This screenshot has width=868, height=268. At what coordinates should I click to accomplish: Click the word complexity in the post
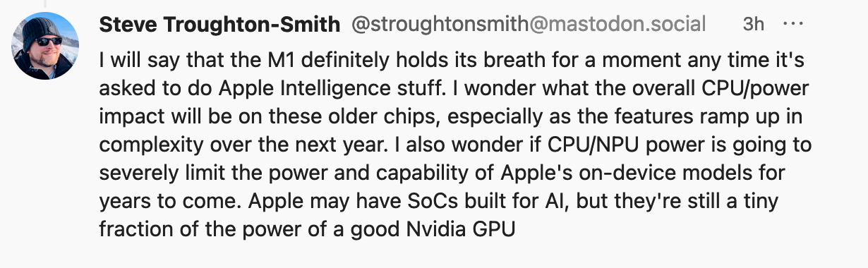pos(152,145)
